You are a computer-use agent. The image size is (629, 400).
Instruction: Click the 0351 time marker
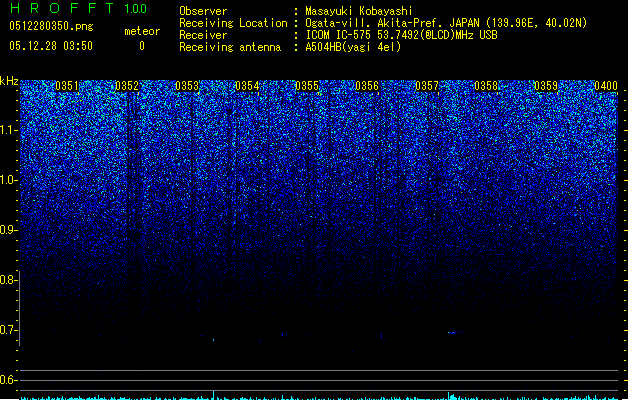click(x=67, y=86)
